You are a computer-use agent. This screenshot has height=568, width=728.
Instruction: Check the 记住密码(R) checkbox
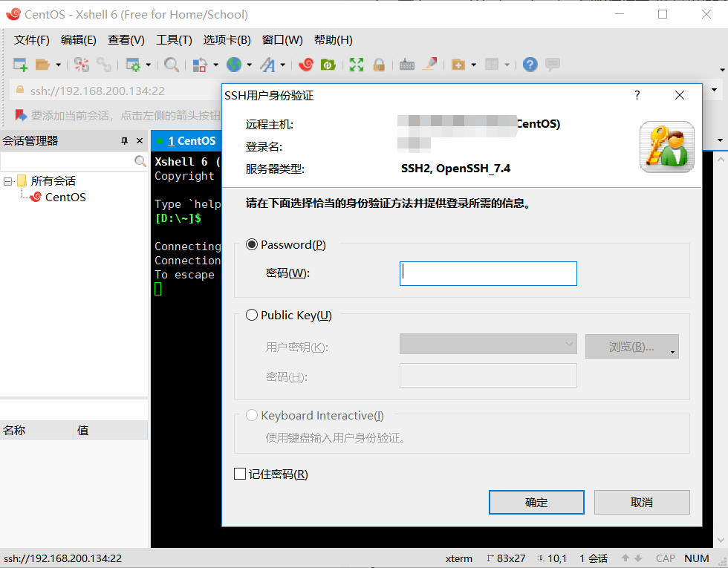pyautogui.click(x=240, y=474)
